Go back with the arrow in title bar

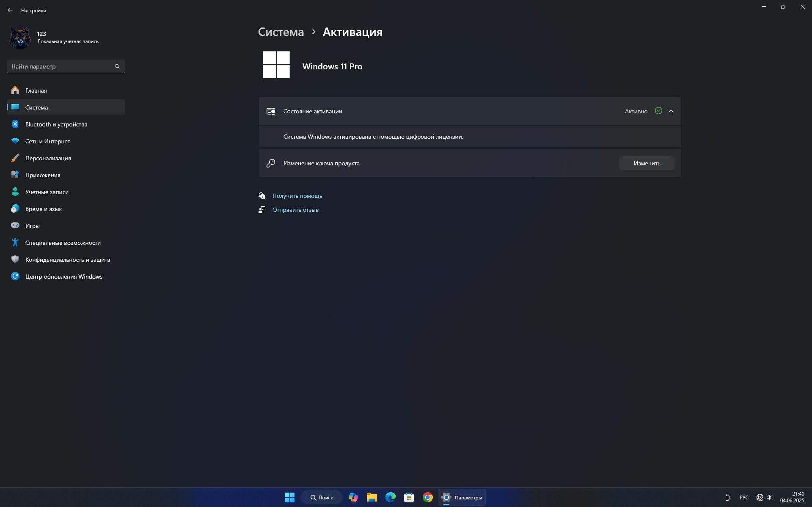pos(10,10)
